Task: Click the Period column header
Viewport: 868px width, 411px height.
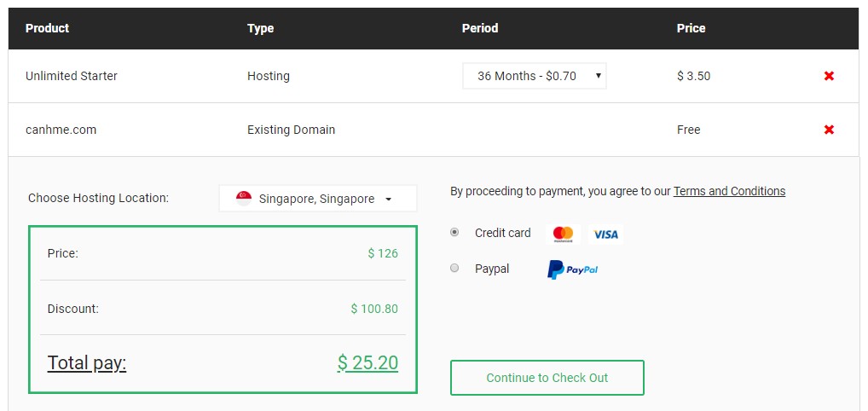Action: (480, 27)
